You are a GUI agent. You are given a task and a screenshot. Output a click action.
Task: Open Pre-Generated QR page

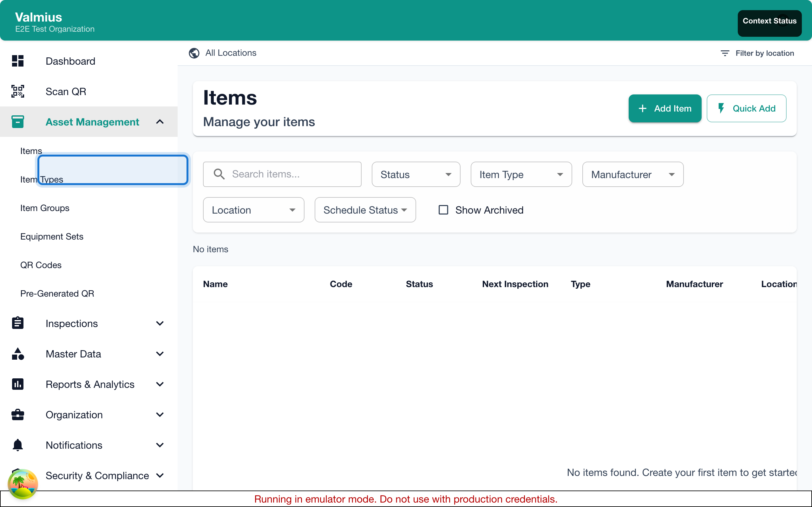click(57, 293)
